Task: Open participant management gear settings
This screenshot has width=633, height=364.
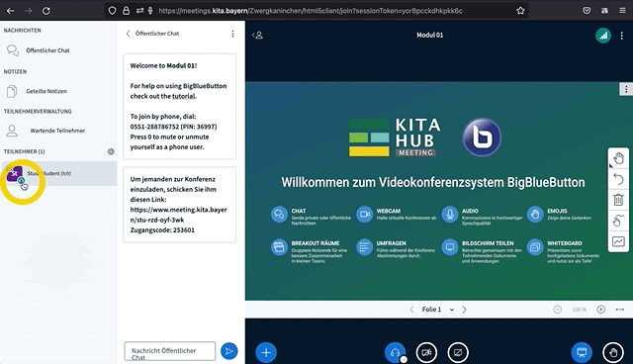Action: (111, 151)
